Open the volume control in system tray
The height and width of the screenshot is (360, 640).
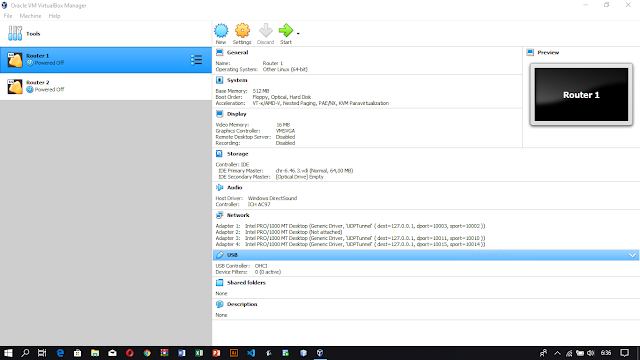pos(591,353)
